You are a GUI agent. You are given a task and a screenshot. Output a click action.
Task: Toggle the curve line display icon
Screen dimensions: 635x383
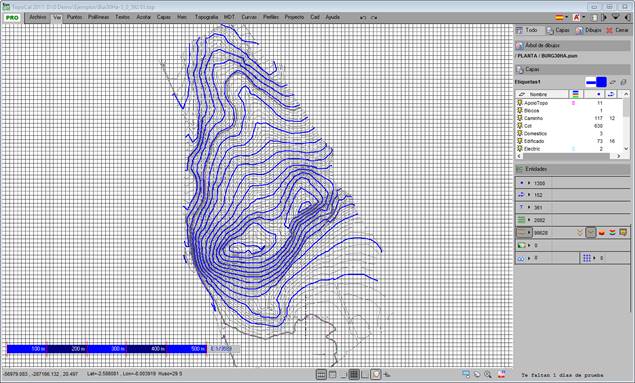click(x=591, y=233)
